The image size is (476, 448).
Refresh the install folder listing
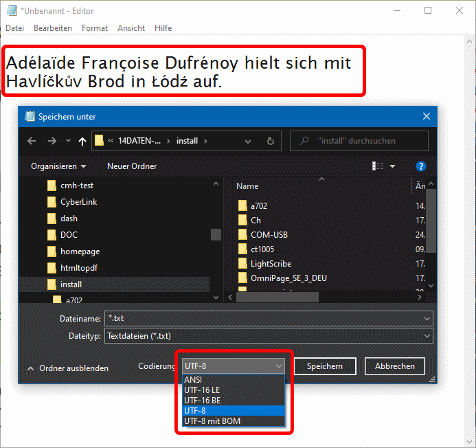pos(271,141)
